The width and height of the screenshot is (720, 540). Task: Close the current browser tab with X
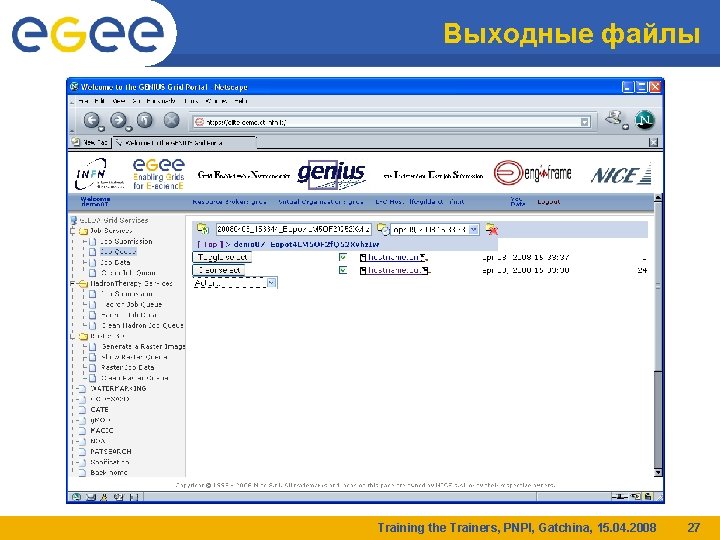pyautogui.click(x=653, y=142)
